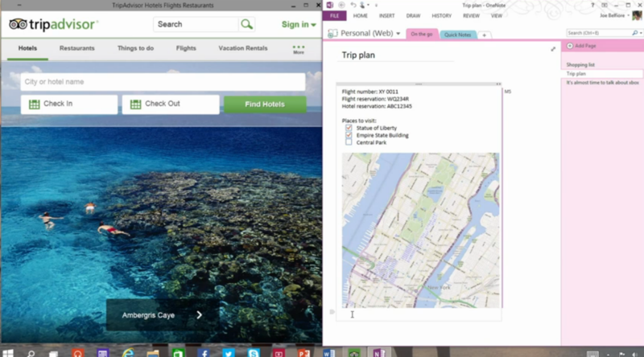
Task: Open the Check Out date picker
Action: pyautogui.click(x=171, y=105)
